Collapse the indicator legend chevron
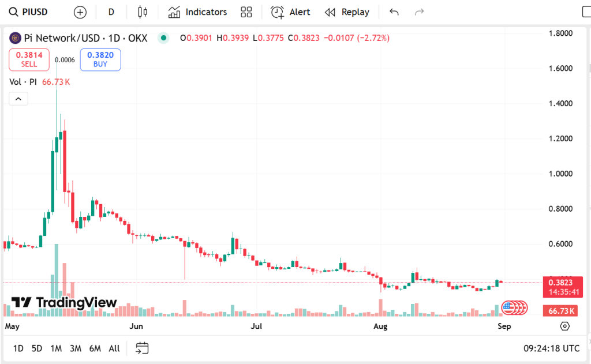This screenshot has width=591, height=364. 18,99
